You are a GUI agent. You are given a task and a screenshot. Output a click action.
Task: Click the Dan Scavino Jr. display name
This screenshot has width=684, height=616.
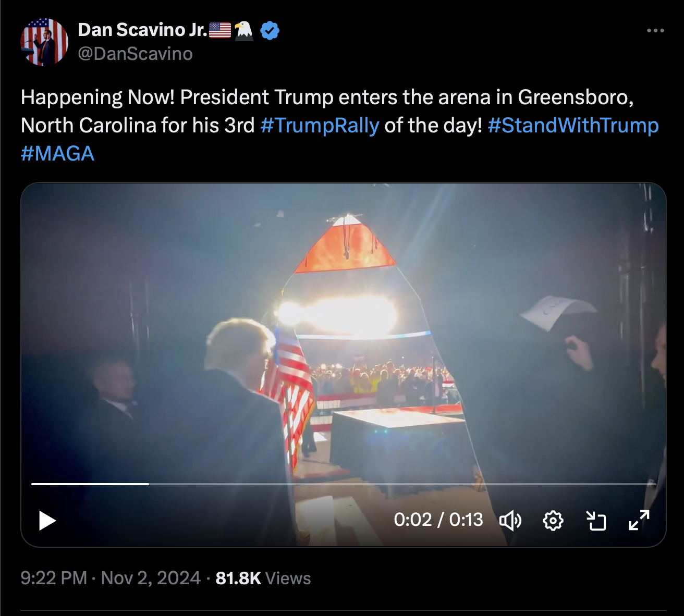(142, 30)
